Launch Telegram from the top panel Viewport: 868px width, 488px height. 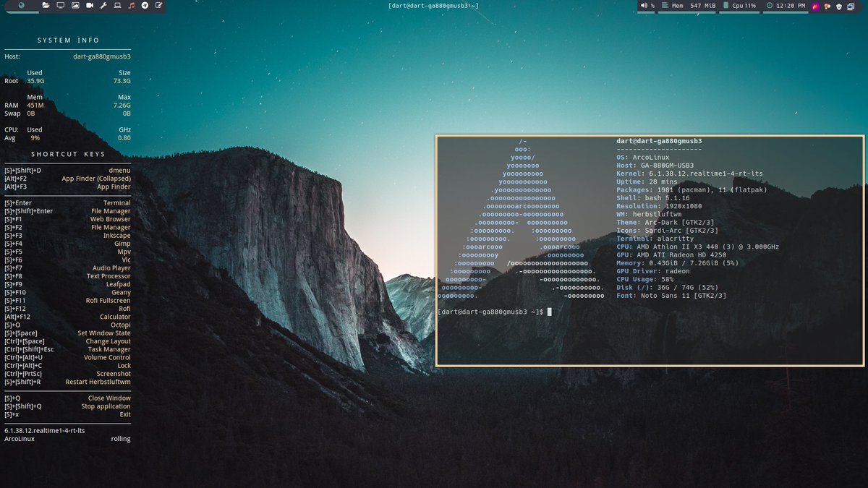pyautogui.click(x=145, y=6)
